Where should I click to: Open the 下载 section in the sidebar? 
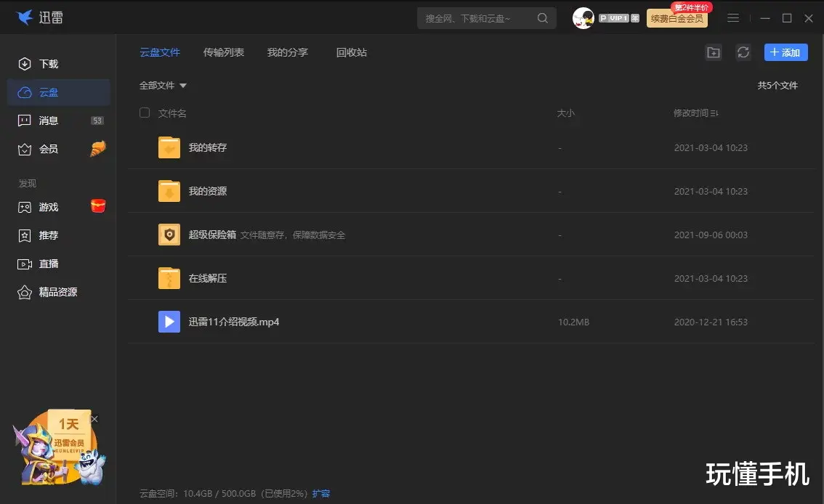pos(48,64)
